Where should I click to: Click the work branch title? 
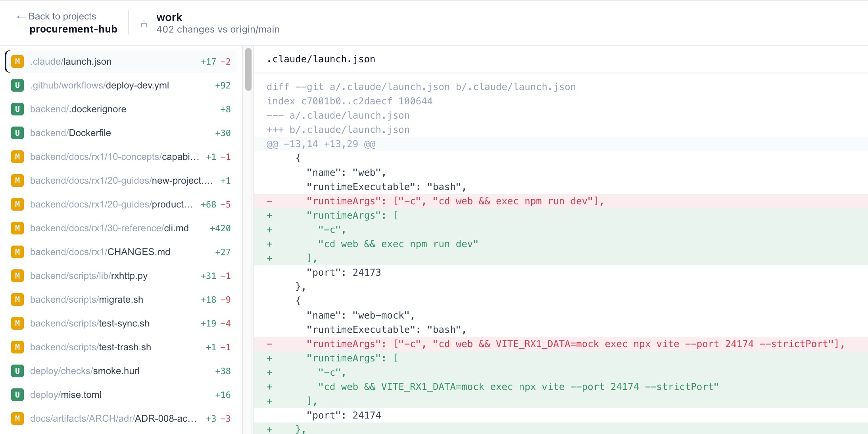tap(169, 17)
